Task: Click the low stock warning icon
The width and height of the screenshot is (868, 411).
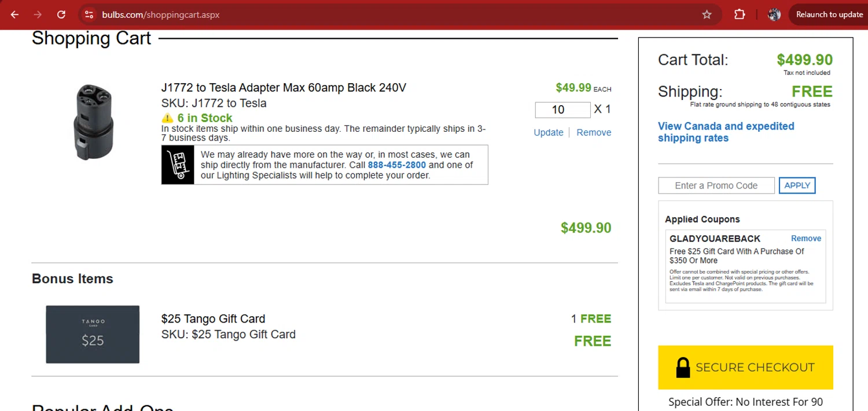Action: pos(168,118)
